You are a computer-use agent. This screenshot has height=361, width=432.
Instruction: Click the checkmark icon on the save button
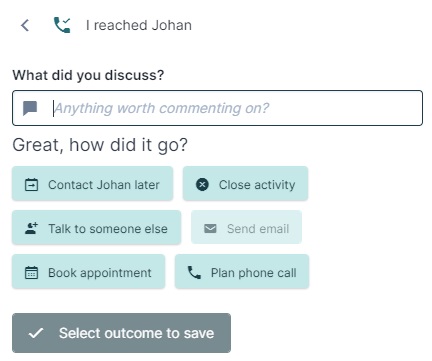point(36,333)
